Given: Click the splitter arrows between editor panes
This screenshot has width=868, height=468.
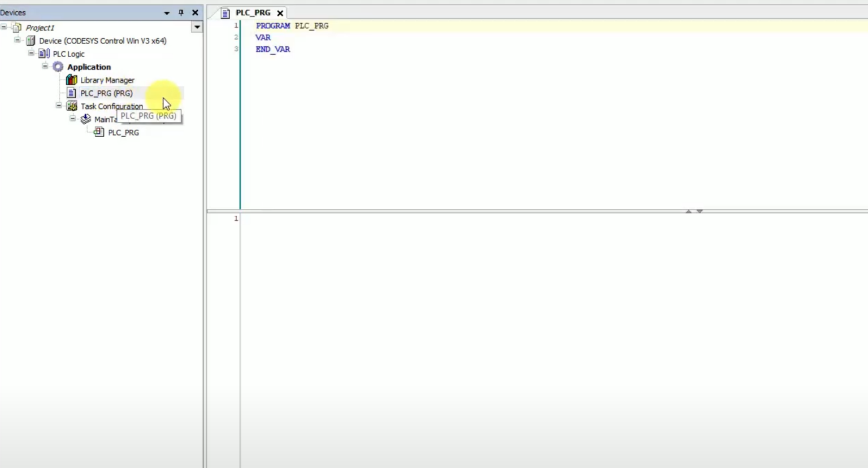Looking at the screenshot, I should click(694, 211).
